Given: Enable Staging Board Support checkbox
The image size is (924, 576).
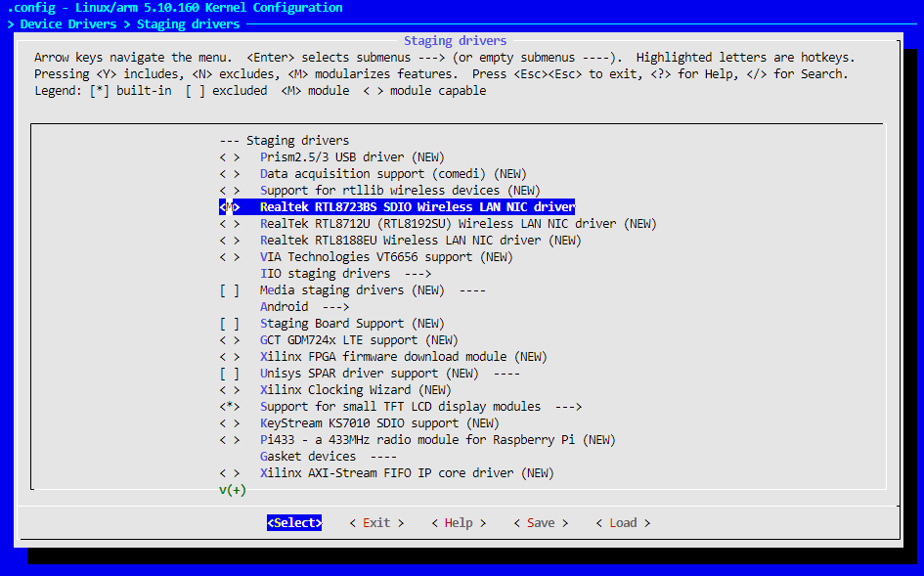Looking at the screenshot, I should tap(230, 324).
